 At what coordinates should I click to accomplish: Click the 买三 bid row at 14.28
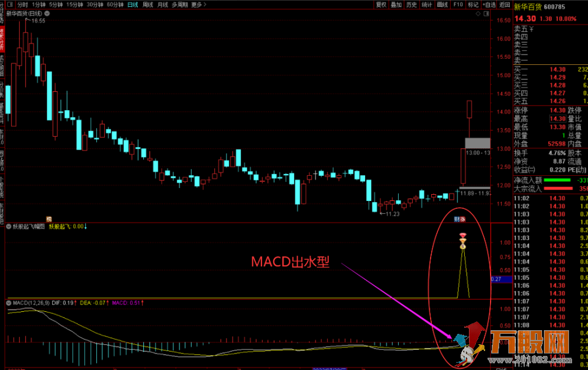[551, 85]
